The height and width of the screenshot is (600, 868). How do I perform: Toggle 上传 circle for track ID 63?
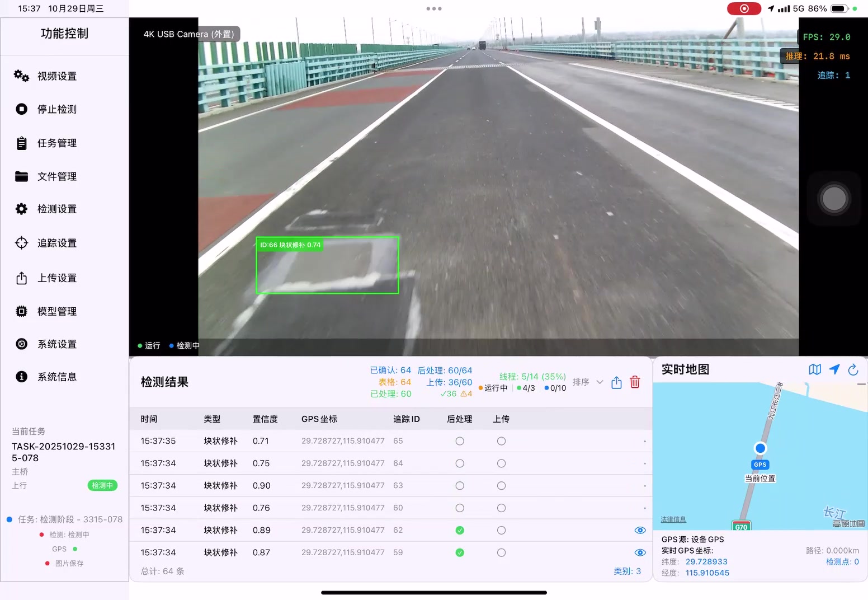click(x=501, y=486)
